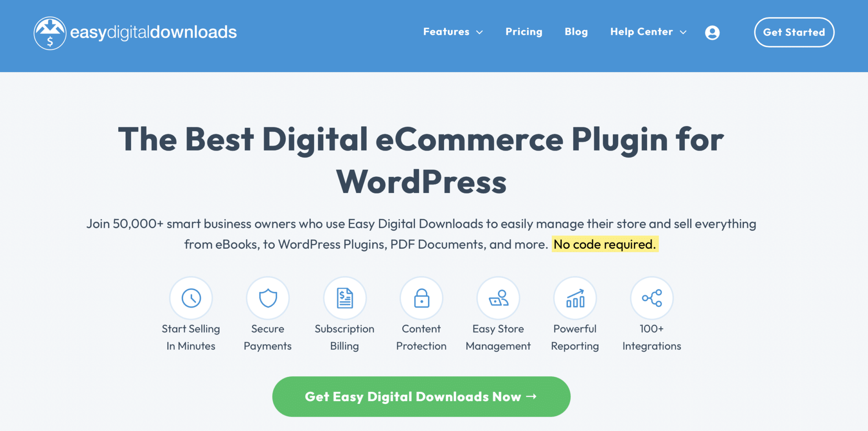Open the Pricing menu item

[524, 32]
